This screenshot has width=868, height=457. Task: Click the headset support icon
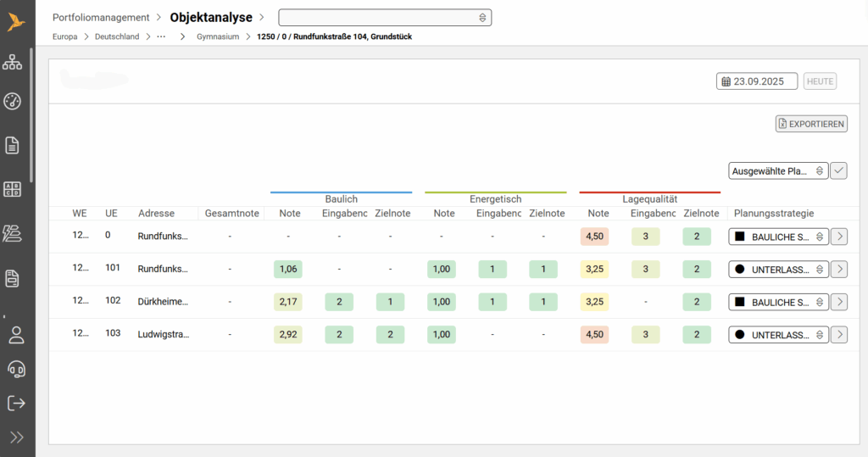point(15,369)
